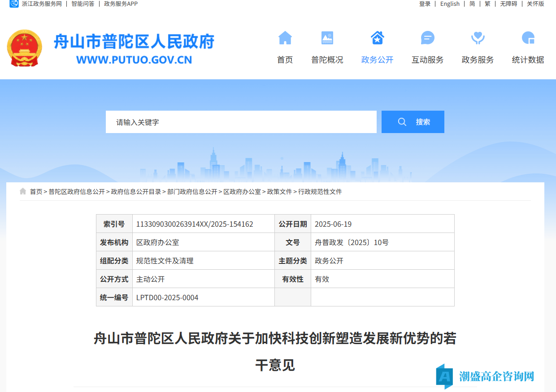Toggle 关怀版 care mode
The height and width of the screenshot is (392, 556).
click(535, 4)
